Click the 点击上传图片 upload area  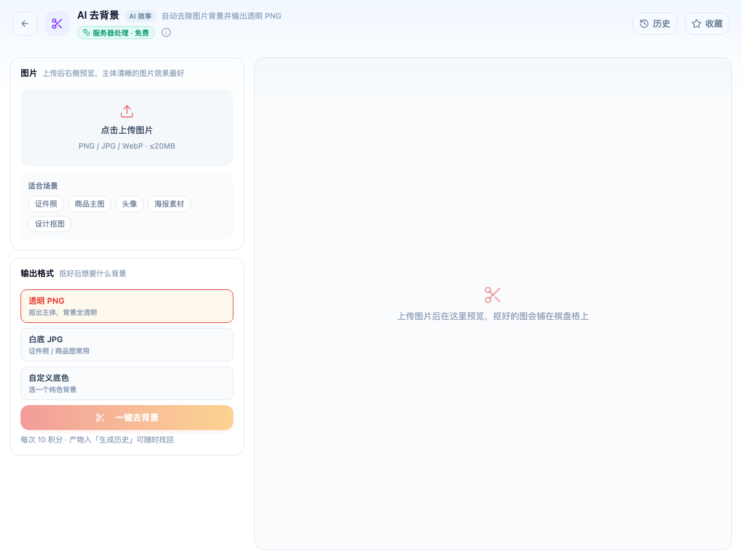coord(127,128)
